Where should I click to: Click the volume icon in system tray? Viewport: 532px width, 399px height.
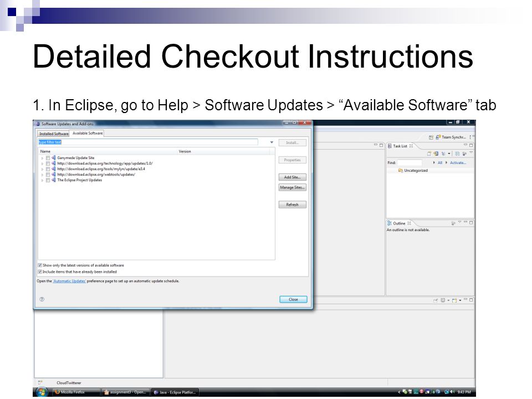[x=453, y=392]
